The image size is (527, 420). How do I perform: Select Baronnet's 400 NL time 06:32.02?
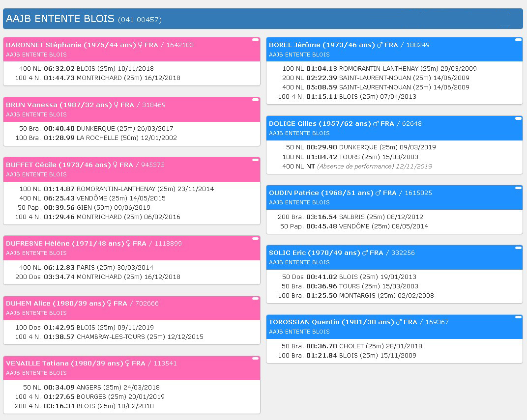pyautogui.click(x=59, y=68)
